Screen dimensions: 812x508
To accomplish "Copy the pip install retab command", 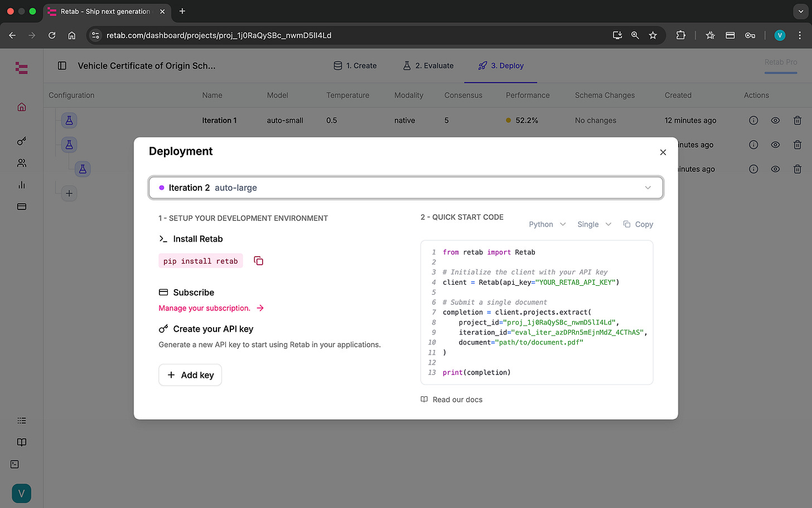I will tap(258, 261).
